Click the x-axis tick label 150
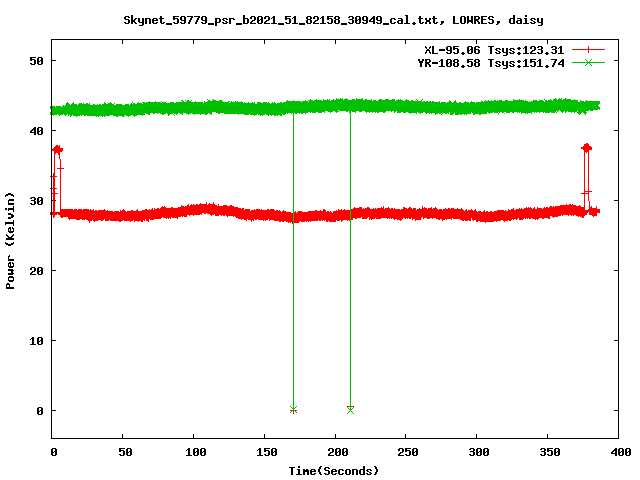This screenshot has width=640, height=480. coord(267,452)
